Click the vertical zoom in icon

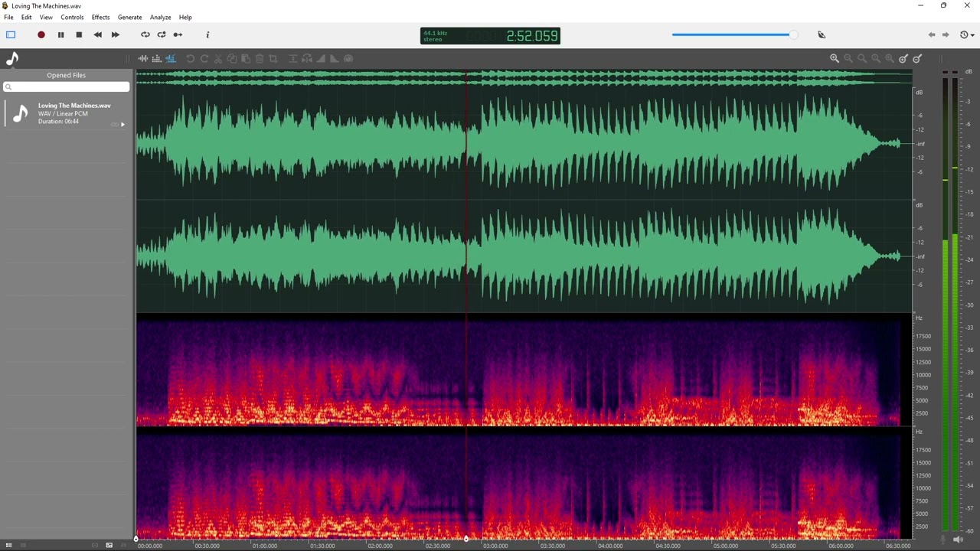point(903,58)
